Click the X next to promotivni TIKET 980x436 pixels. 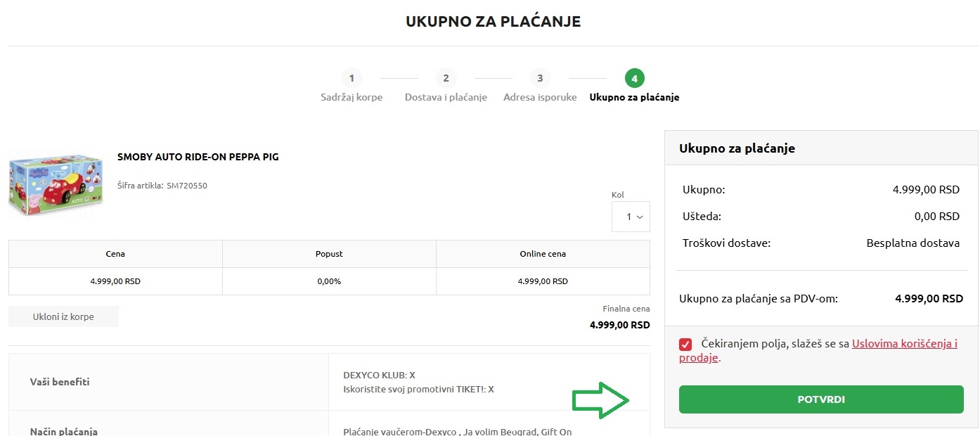491,389
